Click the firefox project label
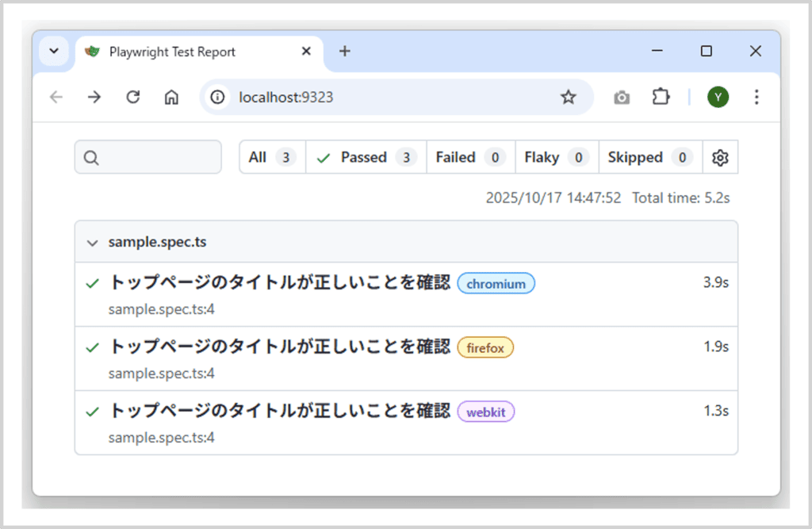Screen dimensions: 812x529 point(485,347)
